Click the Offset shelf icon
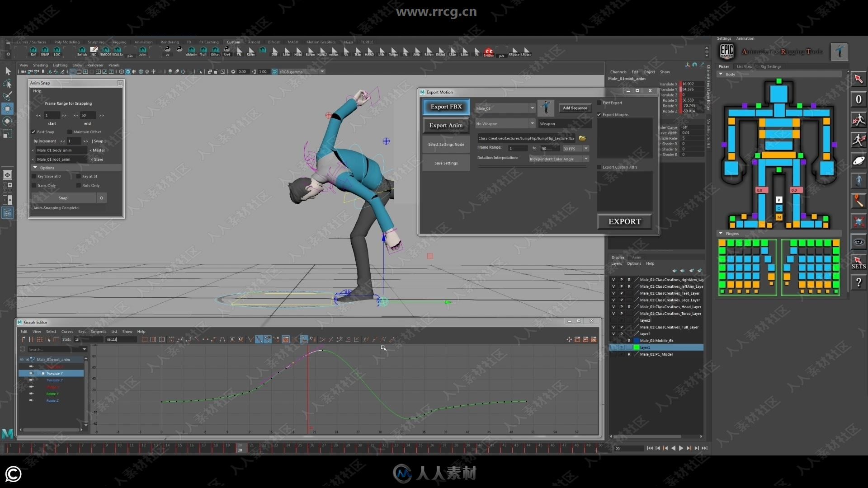The width and height of the screenshot is (868, 488). pyautogui.click(x=215, y=51)
